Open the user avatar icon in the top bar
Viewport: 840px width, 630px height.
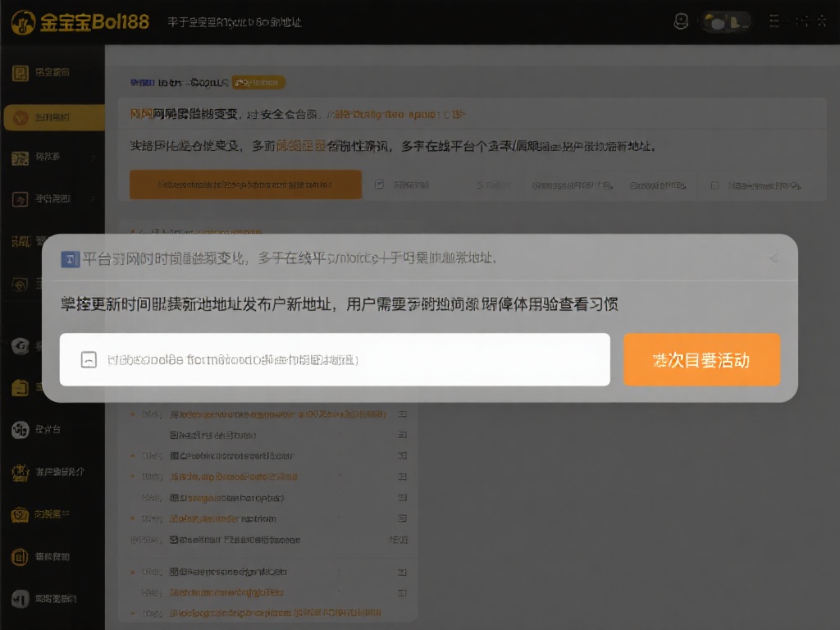click(x=680, y=22)
